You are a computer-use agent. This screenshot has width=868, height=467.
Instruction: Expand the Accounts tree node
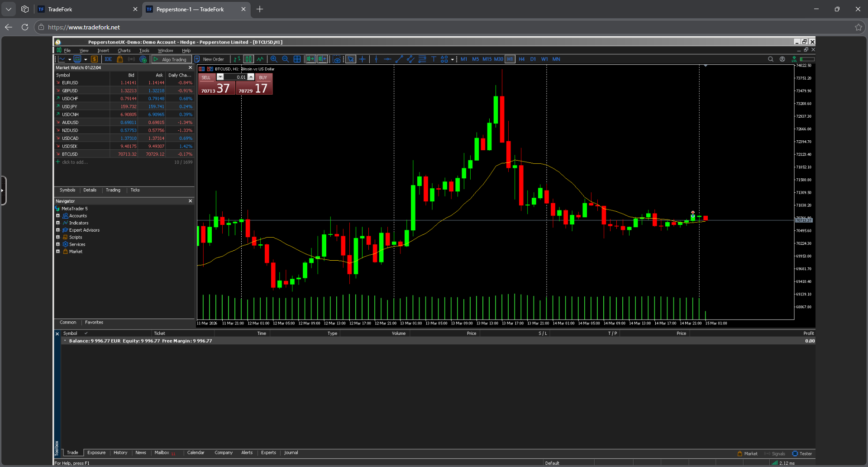point(58,216)
